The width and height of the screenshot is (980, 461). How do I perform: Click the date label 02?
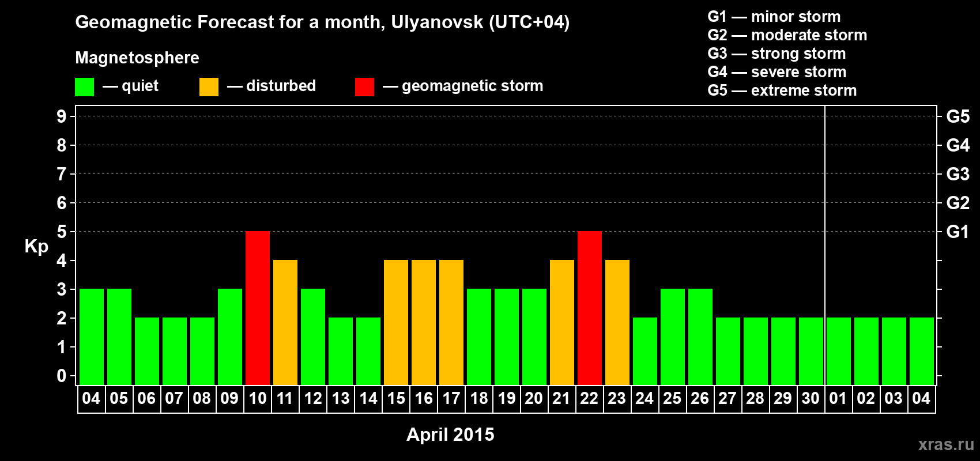click(x=866, y=399)
